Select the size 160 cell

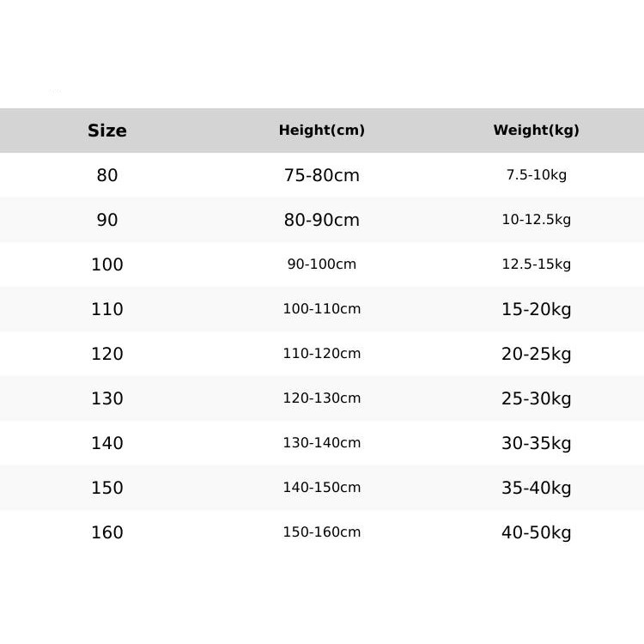107,532
